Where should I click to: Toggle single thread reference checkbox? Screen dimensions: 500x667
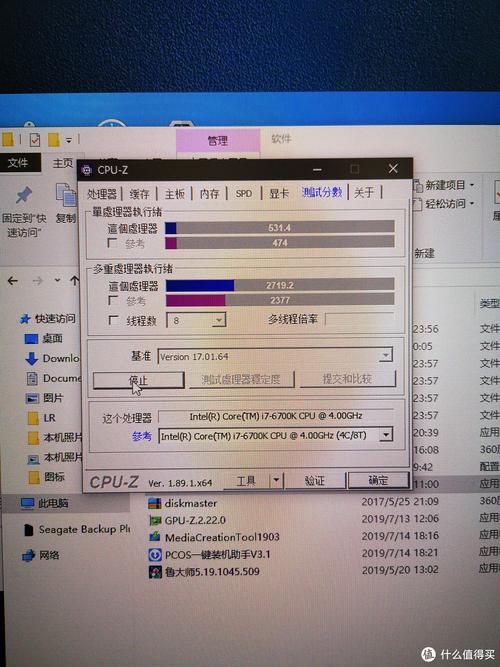coord(113,243)
